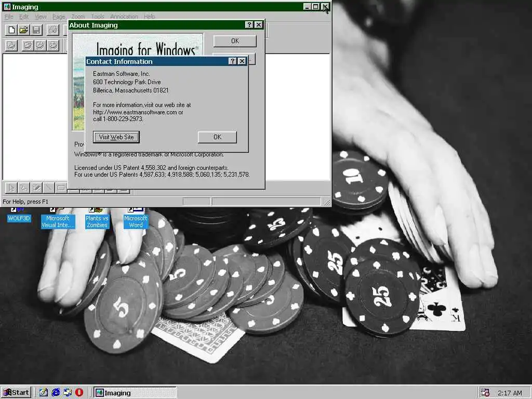Click the Print toolbar icon in Imaging
This screenshot has width=532, height=399.
tap(52, 30)
